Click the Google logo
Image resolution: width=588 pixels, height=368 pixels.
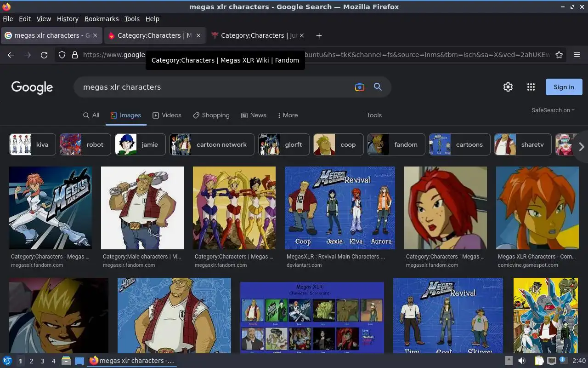coord(32,87)
